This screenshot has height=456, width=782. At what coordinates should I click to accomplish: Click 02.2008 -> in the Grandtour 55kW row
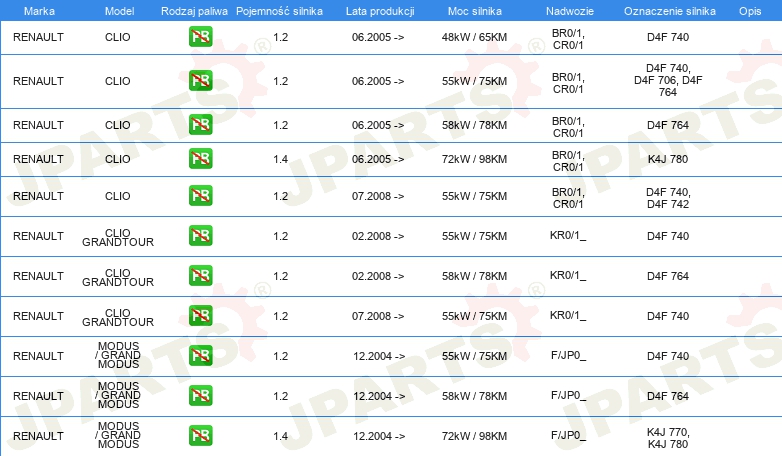[x=378, y=236]
